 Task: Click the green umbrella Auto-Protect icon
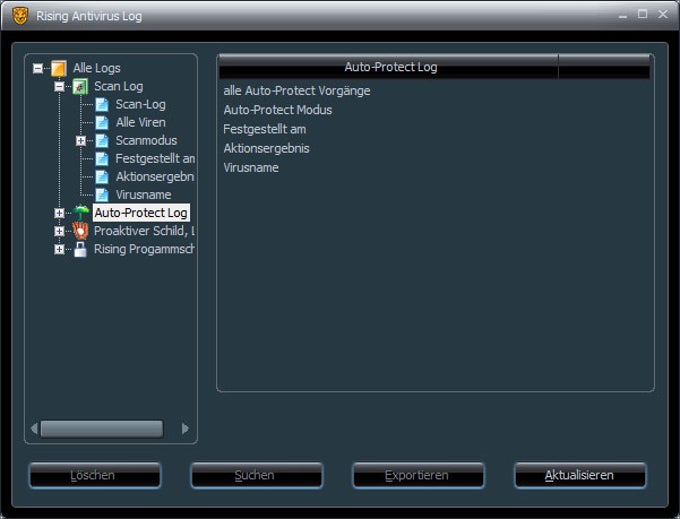[80, 213]
